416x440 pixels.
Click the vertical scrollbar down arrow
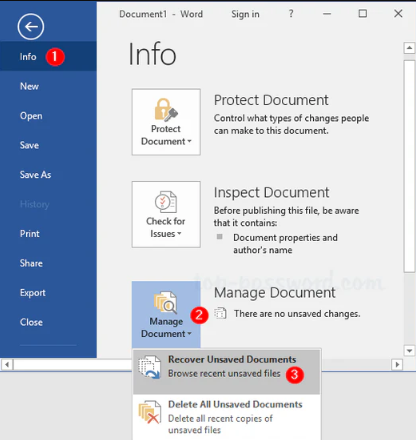[x=409, y=351]
